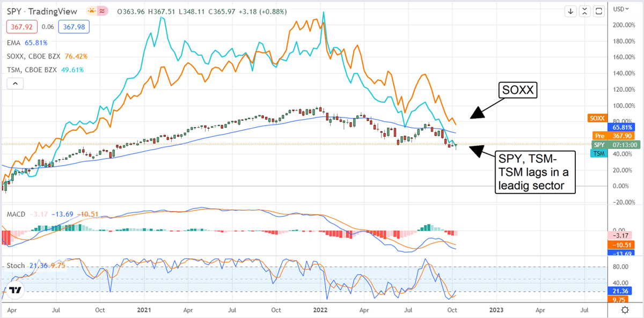Click the TradingView logo watermark bottom-left
The height and width of the screenshot is (318, 644).
click(x=16, y=291)
